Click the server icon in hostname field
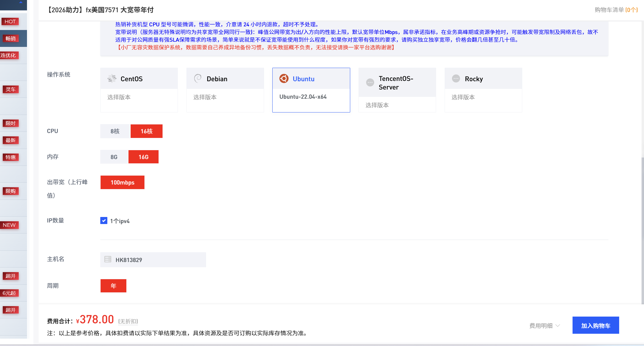Viewport: 644px width, 346px height. 108,259
